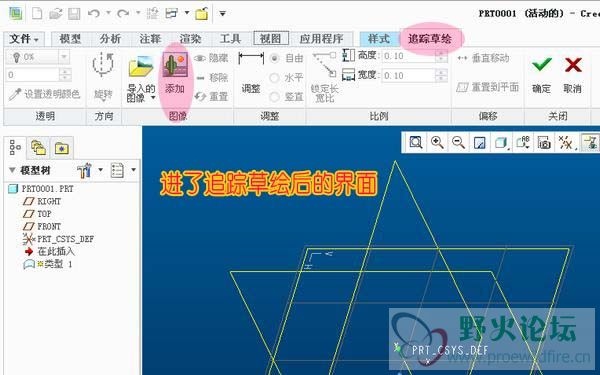Click the 调整 fit dimension icon
Screen dimensions: 600x375
251,58
